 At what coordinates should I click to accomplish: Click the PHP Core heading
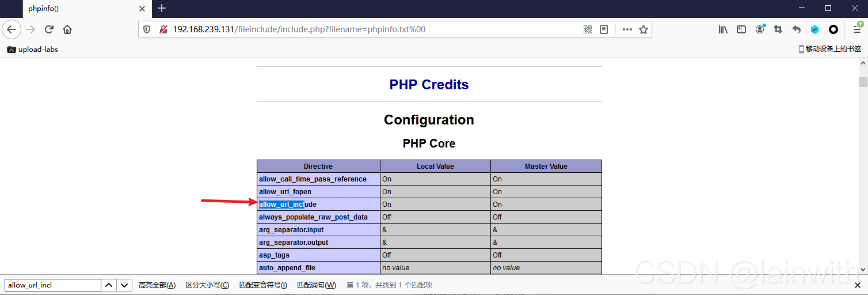429,143
